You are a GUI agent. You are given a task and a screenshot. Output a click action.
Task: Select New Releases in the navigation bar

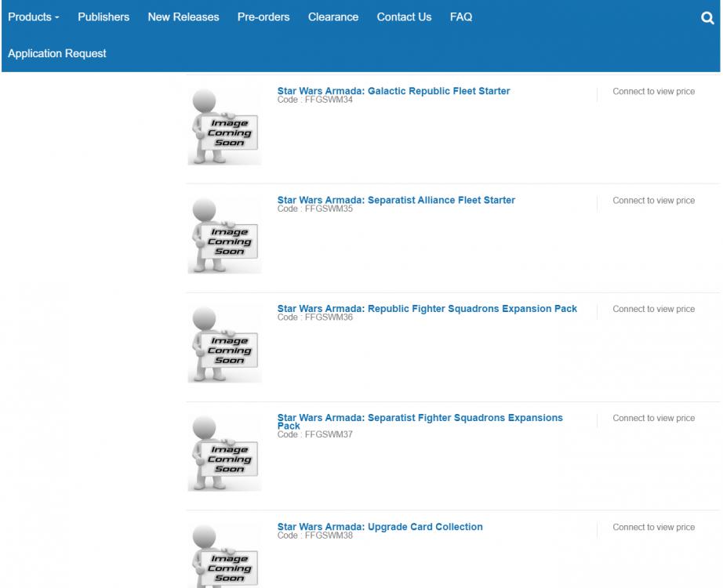coord(181,16)
